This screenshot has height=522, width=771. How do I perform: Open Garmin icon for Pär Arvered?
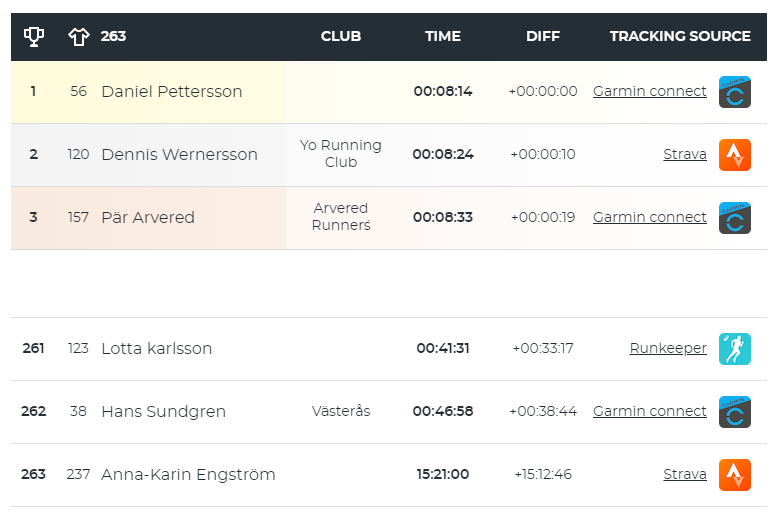click(x=735, y=218)
